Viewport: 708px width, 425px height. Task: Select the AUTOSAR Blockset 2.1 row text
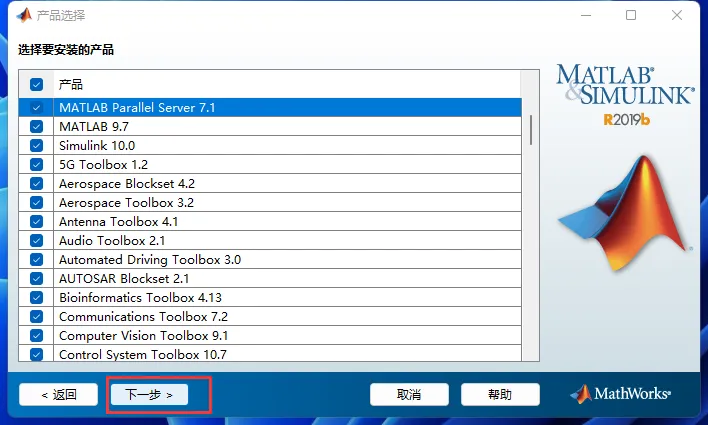(x=124, y=279)
